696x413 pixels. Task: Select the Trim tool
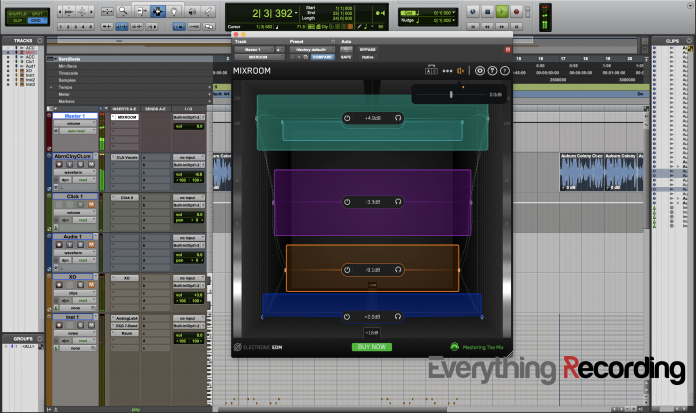click(x=141, y=11)
